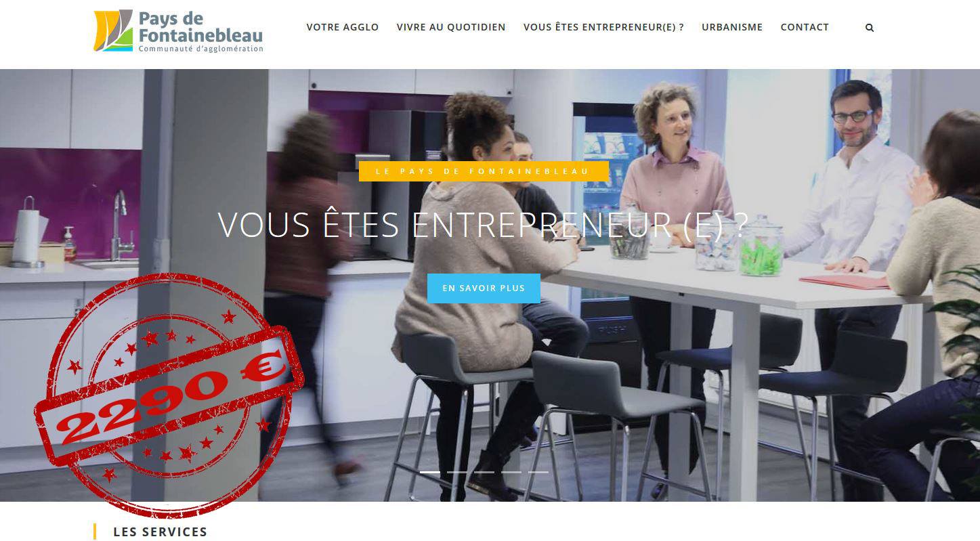Select the first slider indicator dash
The image size is (980, 541).
click(x=430, y=472)
